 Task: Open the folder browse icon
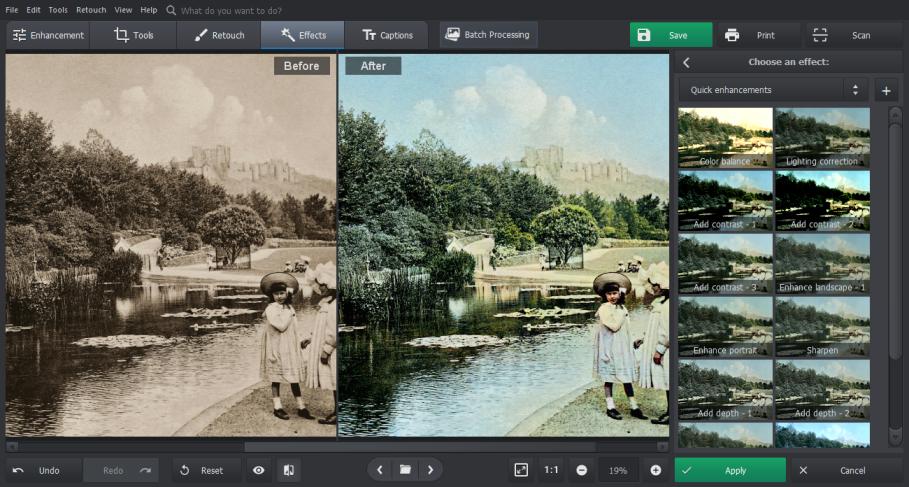point(405,470)
